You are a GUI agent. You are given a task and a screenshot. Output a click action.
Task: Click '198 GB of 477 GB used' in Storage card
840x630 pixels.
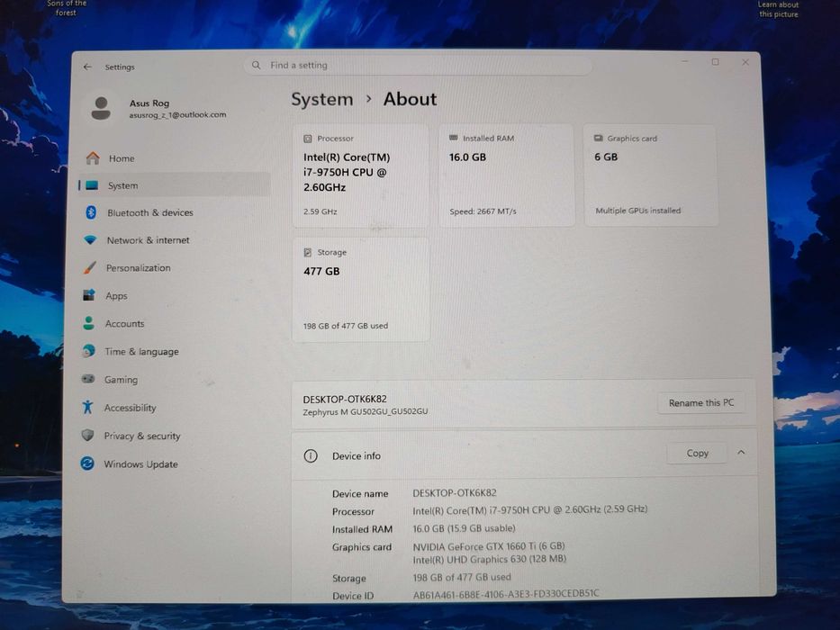(x=346, y=326)
